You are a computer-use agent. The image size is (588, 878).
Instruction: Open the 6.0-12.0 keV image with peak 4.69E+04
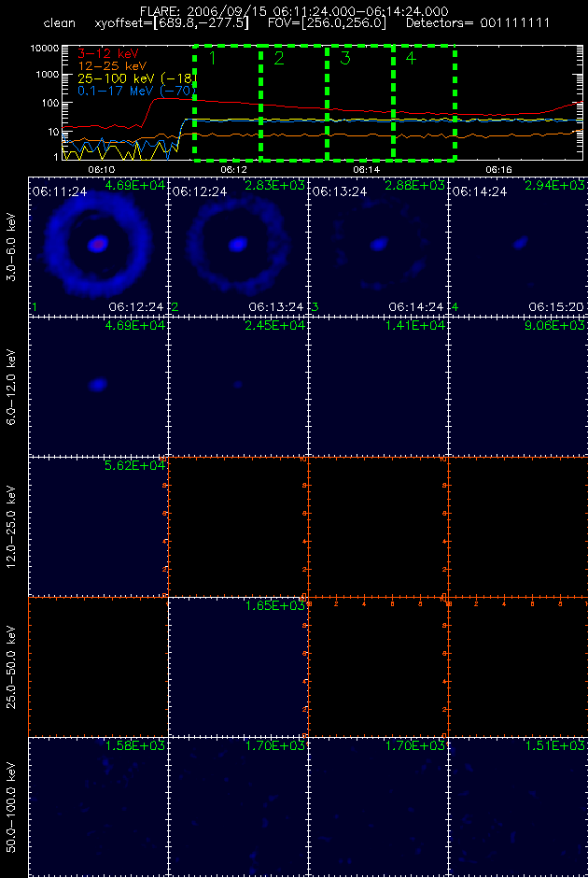click(98, 387)
